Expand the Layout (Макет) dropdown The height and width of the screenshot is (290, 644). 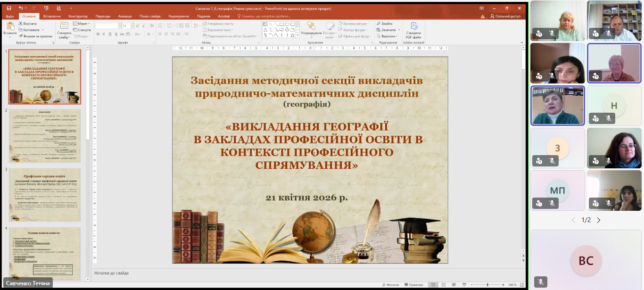pyautogui.click(x=83, y=24)
